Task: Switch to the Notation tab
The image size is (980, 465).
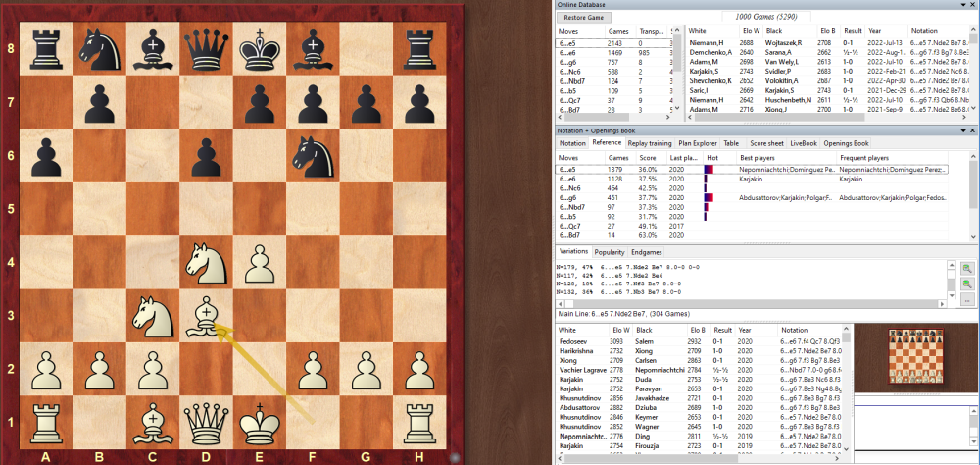Action: (572, 143)
